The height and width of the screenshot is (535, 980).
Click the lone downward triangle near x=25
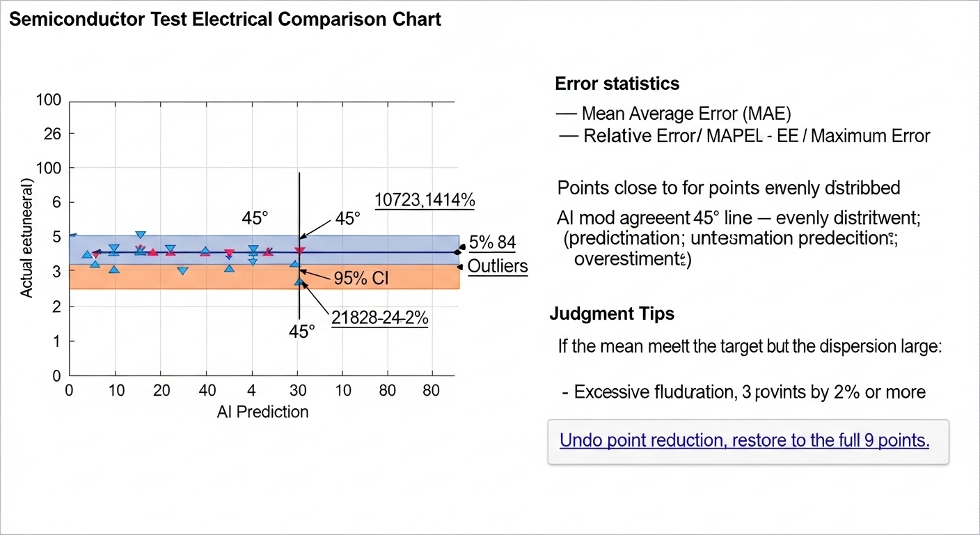[182, 270]
